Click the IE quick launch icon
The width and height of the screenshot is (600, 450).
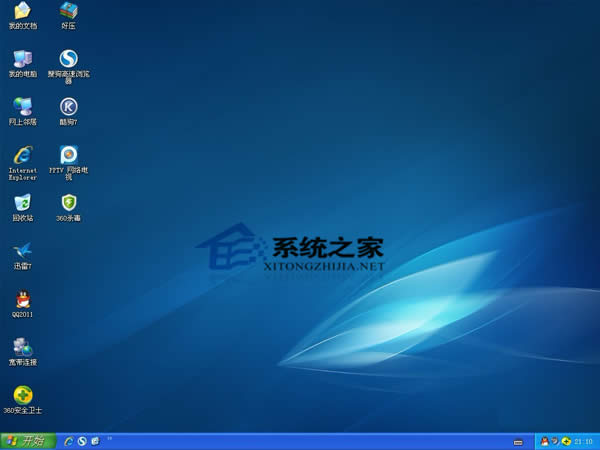[69, 442]
